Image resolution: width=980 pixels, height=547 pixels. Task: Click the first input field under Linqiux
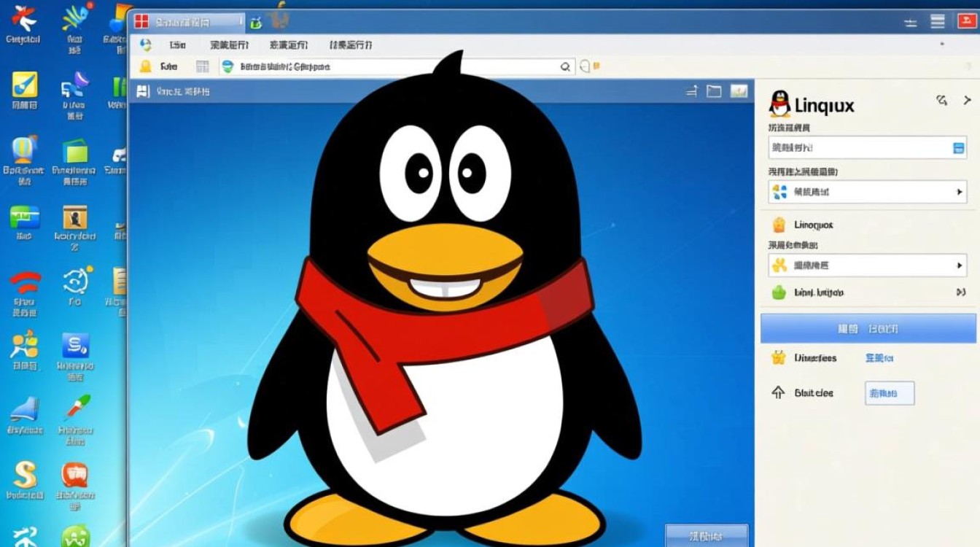point(860,148)
